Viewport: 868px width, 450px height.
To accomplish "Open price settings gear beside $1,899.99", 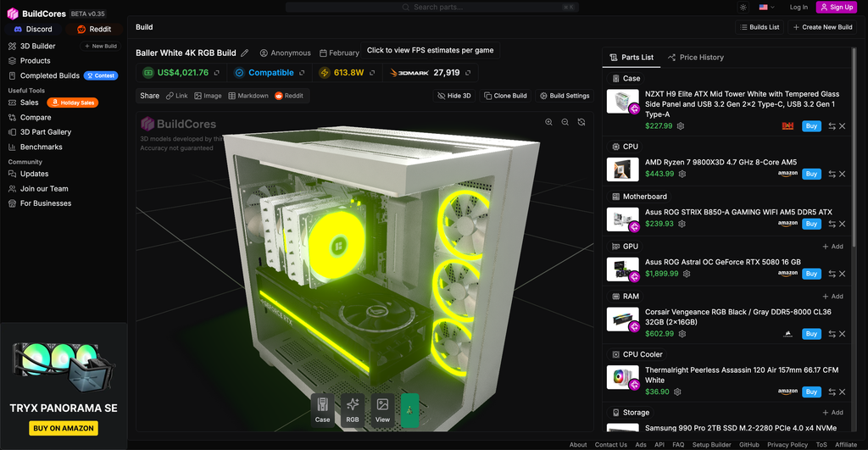I will (x=687, y=274).
